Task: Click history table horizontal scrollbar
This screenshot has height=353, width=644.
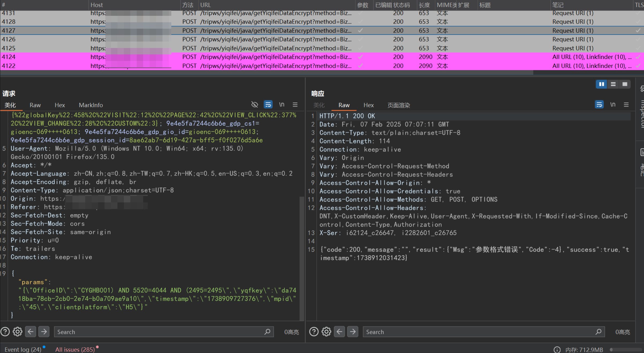Action: point(267,73)
